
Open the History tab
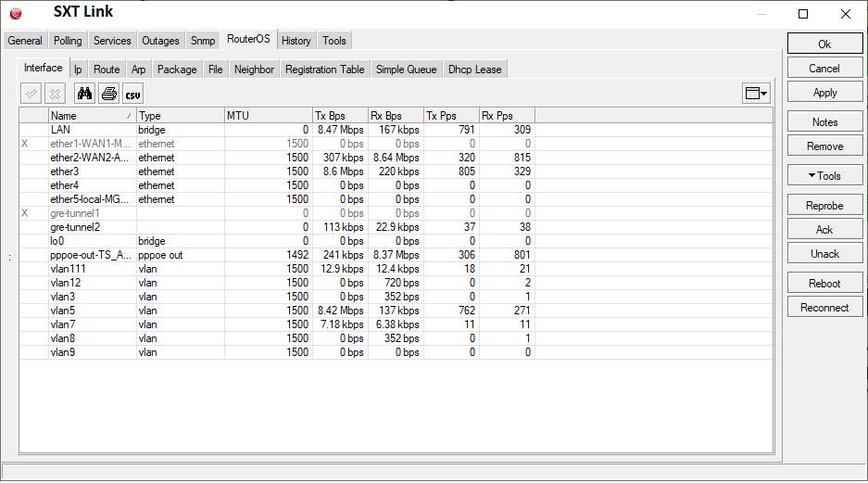point(296,41)
